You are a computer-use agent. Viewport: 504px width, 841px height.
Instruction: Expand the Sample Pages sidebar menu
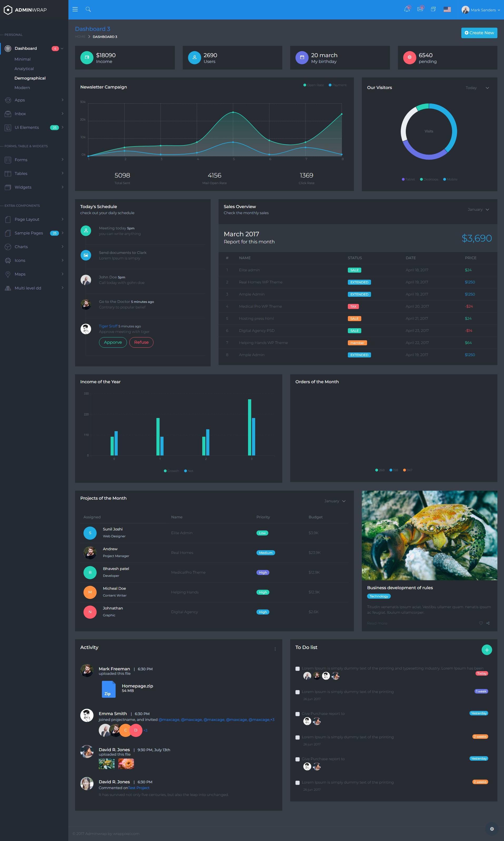[x=34, y=233]
